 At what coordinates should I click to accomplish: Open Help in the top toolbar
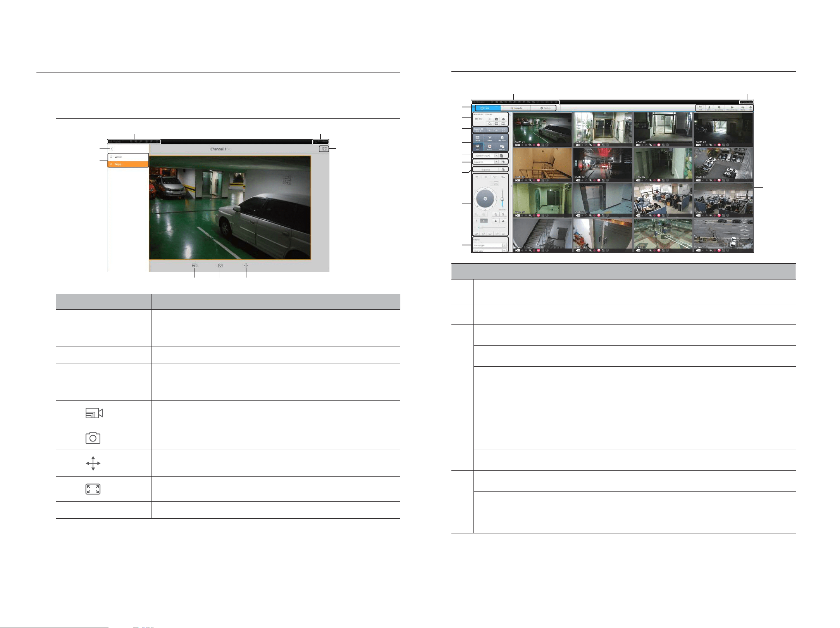point(750,108)
